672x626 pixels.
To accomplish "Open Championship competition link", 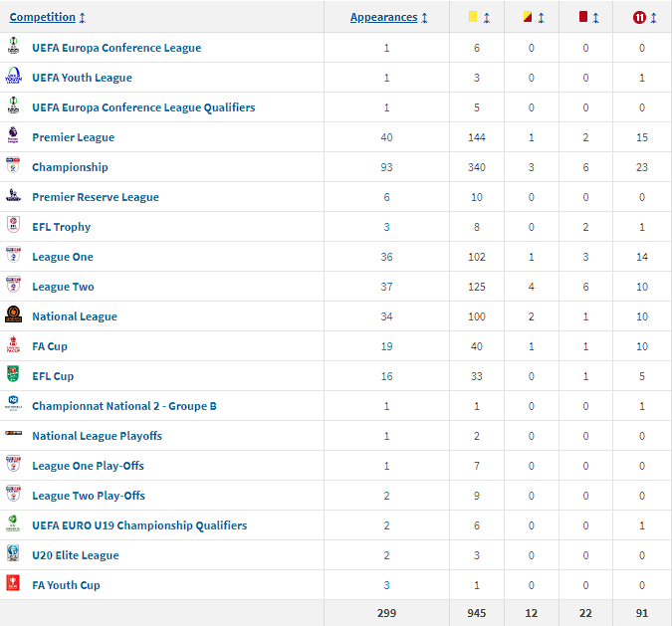I will pos(70,167).
